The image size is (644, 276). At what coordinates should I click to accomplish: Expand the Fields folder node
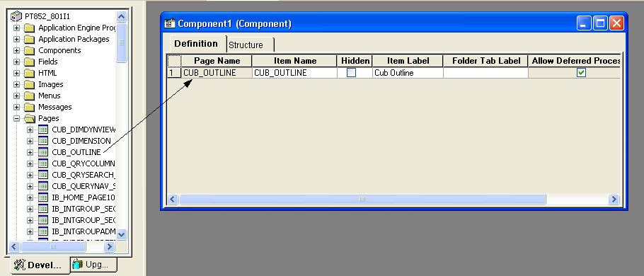(16, 62)
